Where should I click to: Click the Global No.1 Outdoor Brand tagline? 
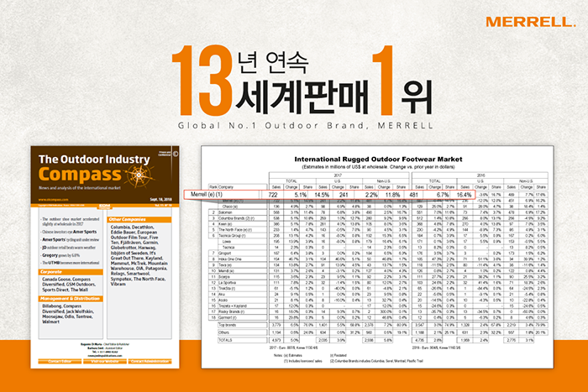(306, 126)
